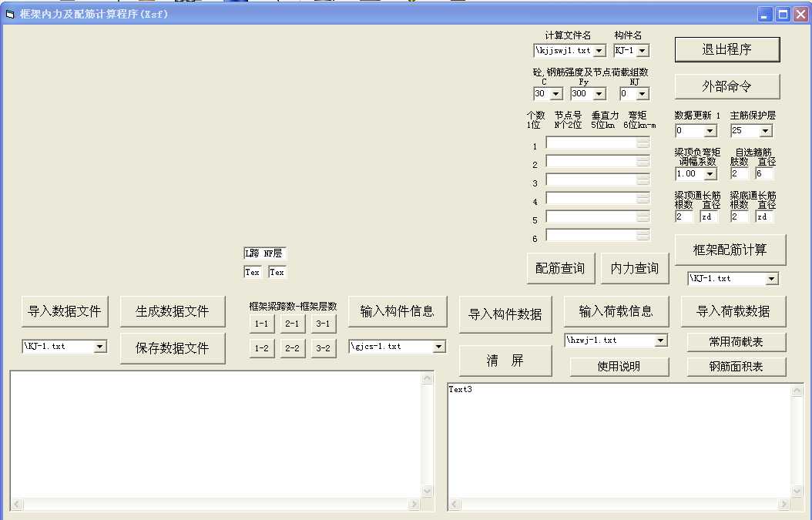Viewport: 812px width, 520px height.
Task: Click 梁底通长筋 根数 field
Action: [739, 217]
